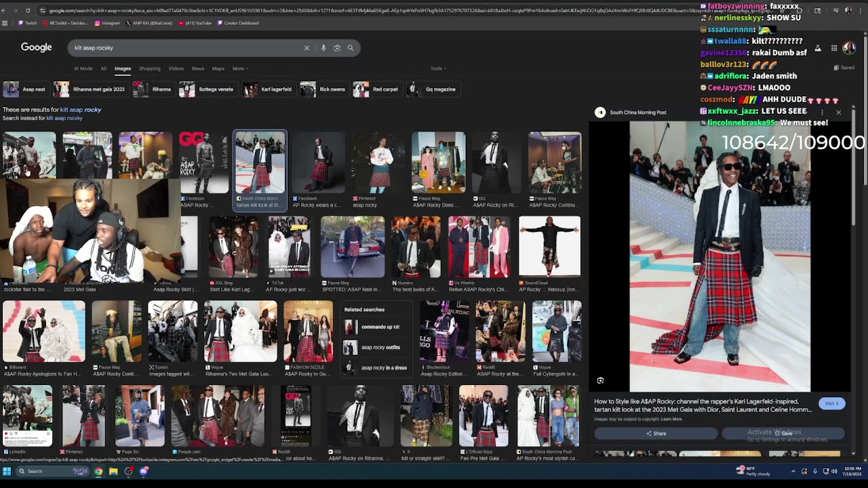The image size is (868, 488).
Task: Click the Lens icon on the preview image
Action: 600,381
